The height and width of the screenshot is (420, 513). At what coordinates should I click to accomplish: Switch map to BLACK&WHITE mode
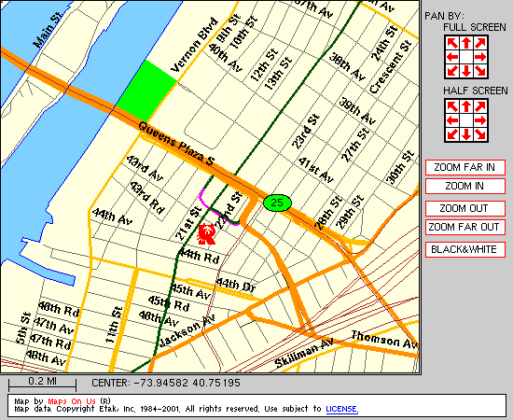pyautogui.click(x=464, y=249)
